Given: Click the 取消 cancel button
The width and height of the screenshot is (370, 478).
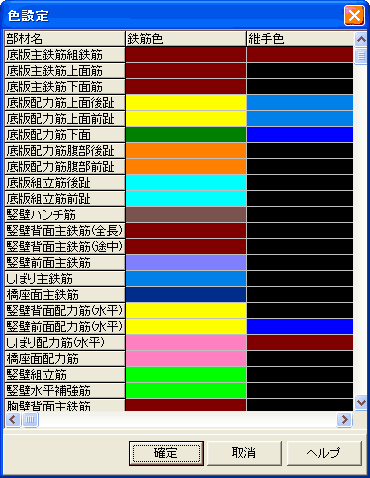Looking at the screenshot, I should pyautogui.click(x=244, y=453).
